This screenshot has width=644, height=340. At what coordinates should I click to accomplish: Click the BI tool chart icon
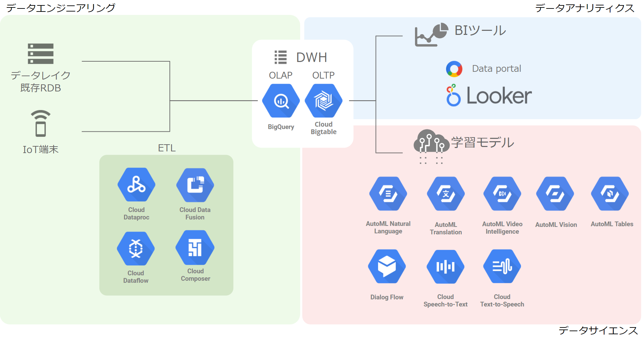[x=432, y=35]
